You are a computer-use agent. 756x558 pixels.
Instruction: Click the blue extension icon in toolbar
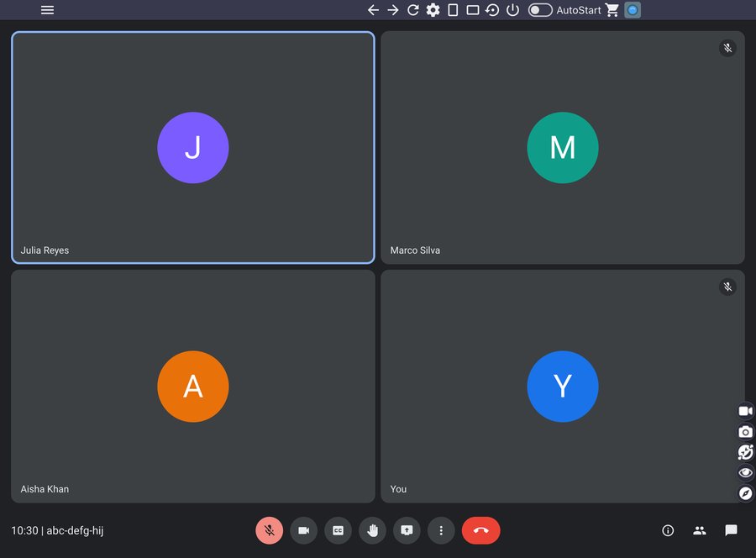coord(632,10)
